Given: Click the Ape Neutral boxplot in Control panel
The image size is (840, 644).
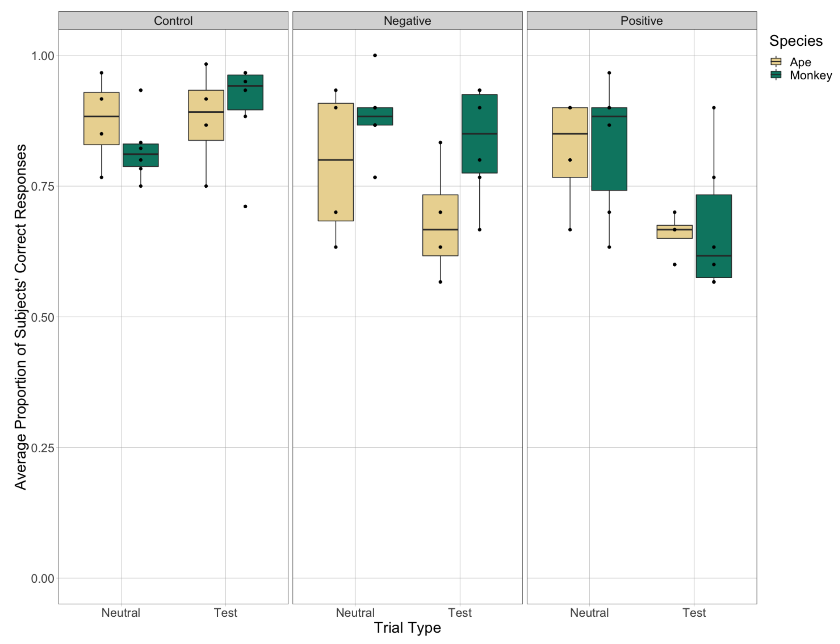Looking at the screenshot, I should 102,118.
